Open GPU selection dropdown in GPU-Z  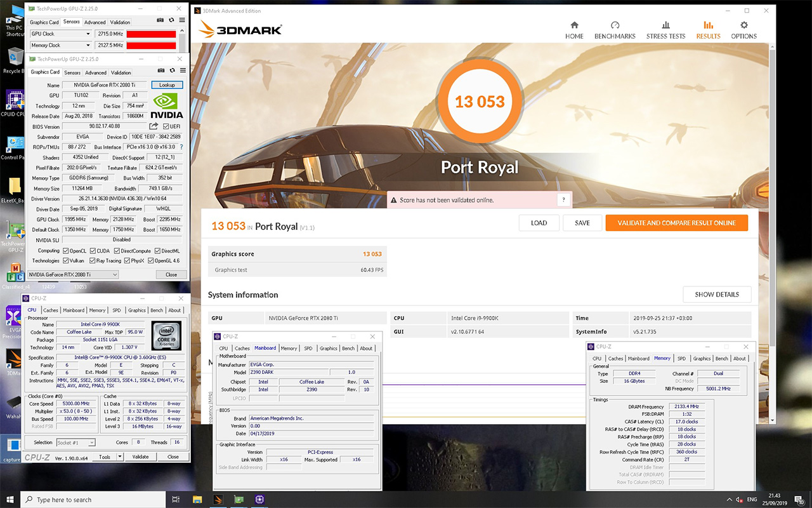pyautogui.click(x=73, y=274)
